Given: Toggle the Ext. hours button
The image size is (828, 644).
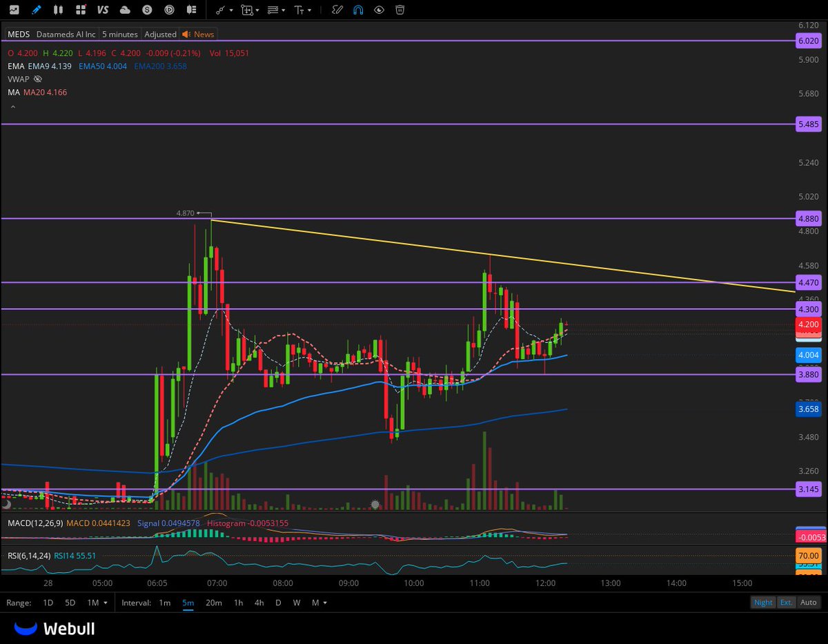Looking at the screenshot, I should pos(786,603).
